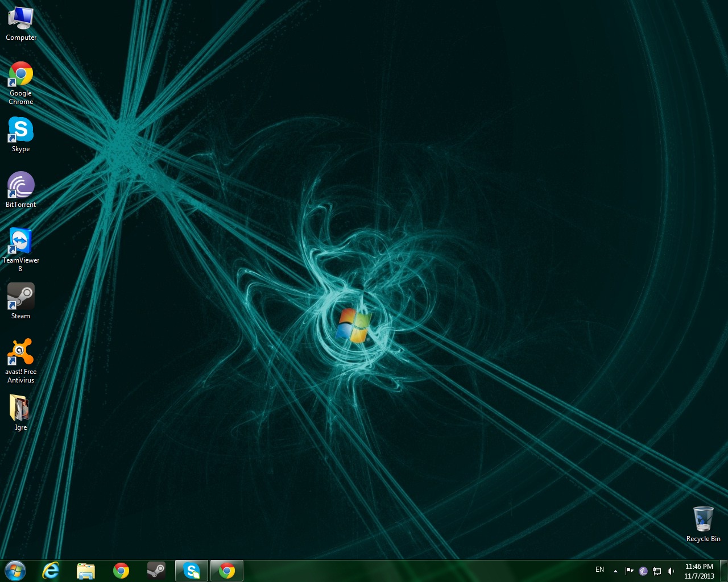The image size is (728, 582).
Task: Open the BitTorrent system tray icon
Action: point(643,571)
